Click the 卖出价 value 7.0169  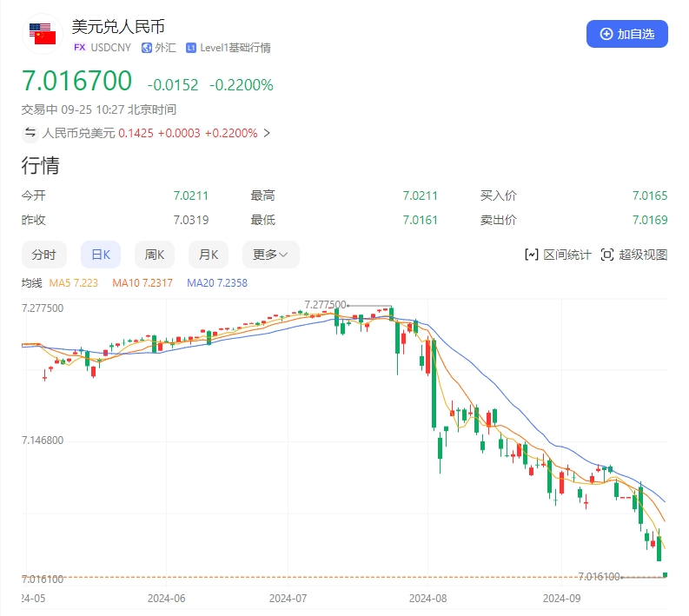tap(650, 220)
